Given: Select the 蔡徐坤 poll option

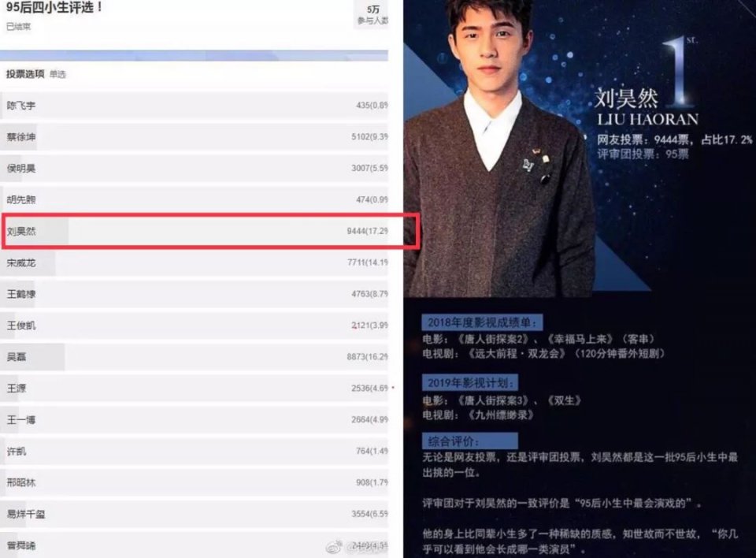Looking at the screenshot, I should (x=194, y=136).
